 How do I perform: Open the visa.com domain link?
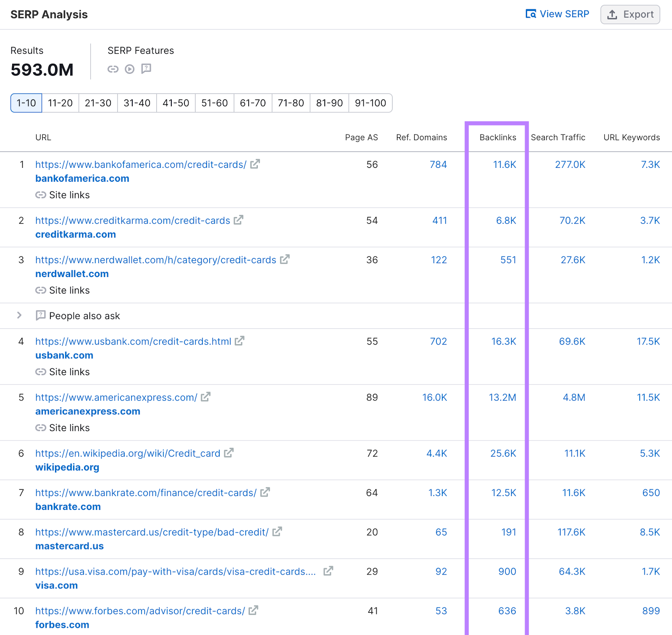click(x=57, y=585)
